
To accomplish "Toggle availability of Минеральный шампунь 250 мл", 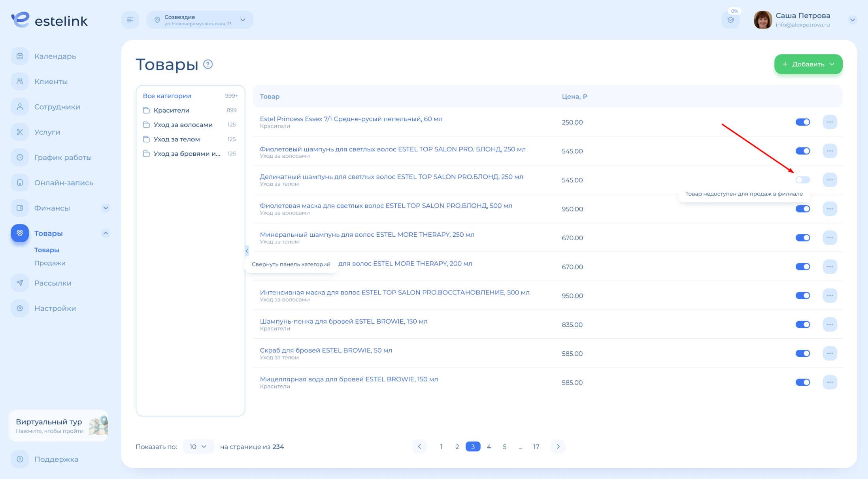I will click(803, 238).
